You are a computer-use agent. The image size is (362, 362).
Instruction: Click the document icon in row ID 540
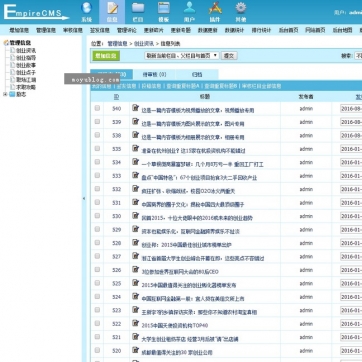click(135, 108)
